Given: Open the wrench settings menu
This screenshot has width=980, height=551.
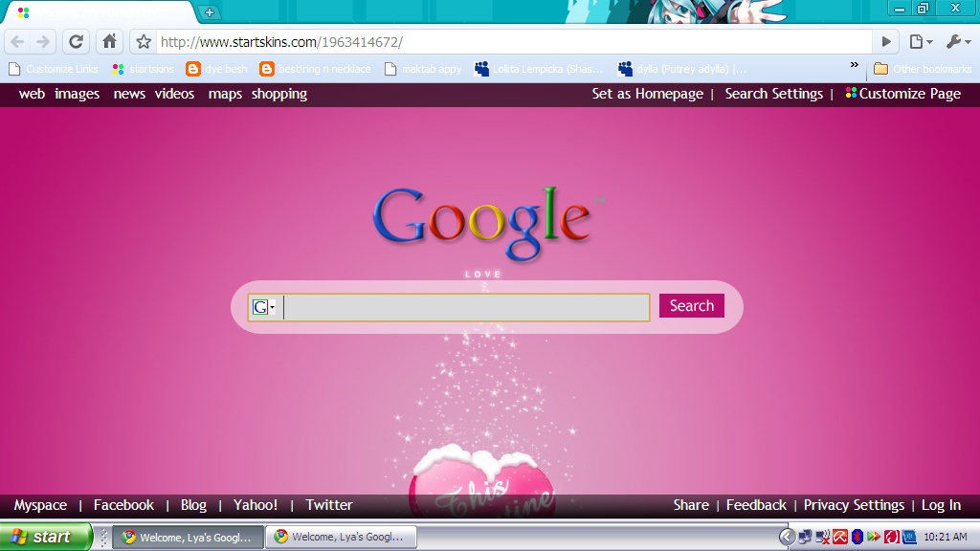Looking at the screenshot, I should pos(955,41).
